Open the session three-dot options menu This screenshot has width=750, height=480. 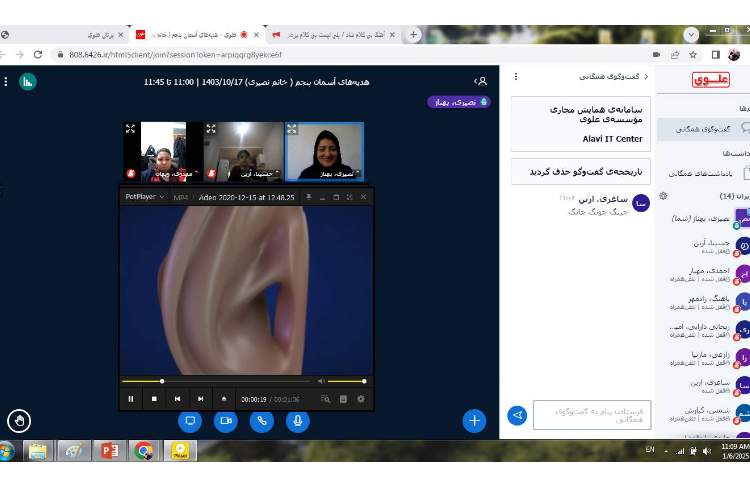(x=6, y=82)
